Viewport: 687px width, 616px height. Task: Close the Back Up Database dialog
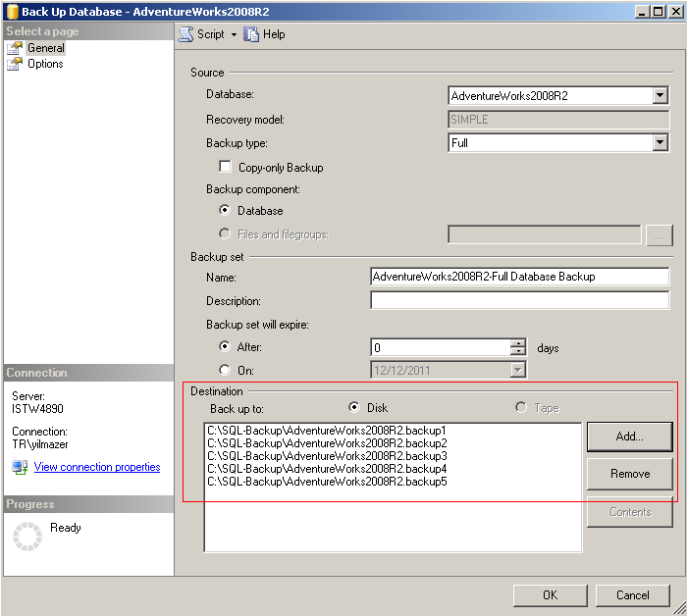pyautogui.click(x=675, y=12)
